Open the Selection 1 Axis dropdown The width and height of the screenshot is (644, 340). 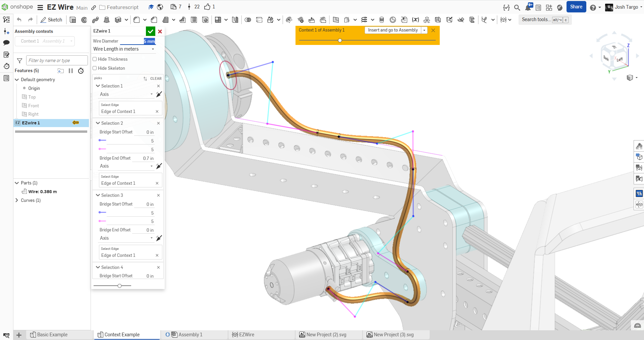126,94
